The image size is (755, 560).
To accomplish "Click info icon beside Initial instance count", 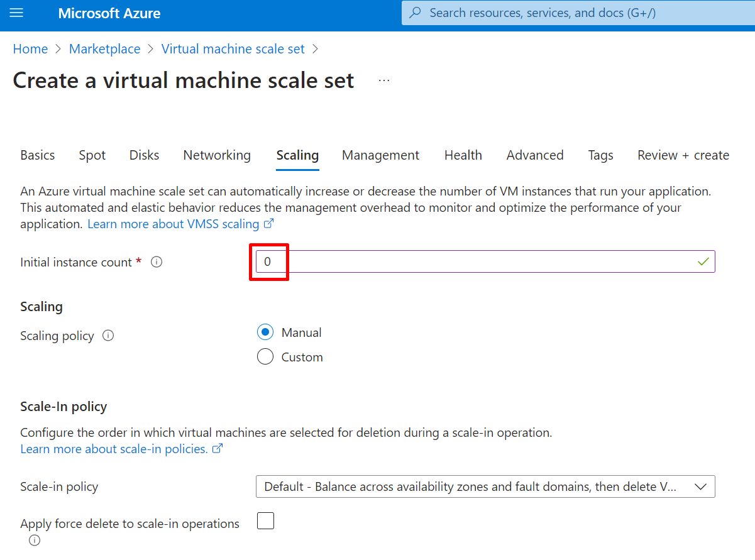I will pos(157,262).
